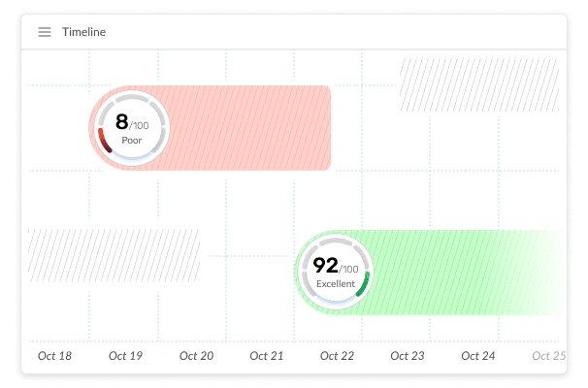Click the Timeline panel title
Screen dimensions: 588x388
pyautogui.click(x=84, y=32)
